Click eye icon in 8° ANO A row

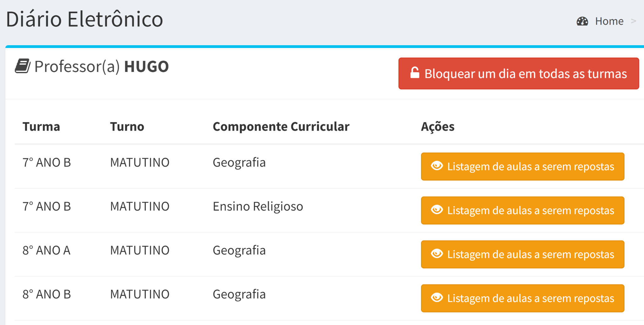(x=437, y=254)
